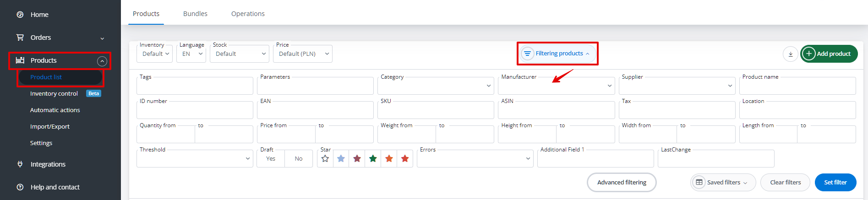Click the ASIN input field
This screenshot has height=200, width=868.
[557, 110]
